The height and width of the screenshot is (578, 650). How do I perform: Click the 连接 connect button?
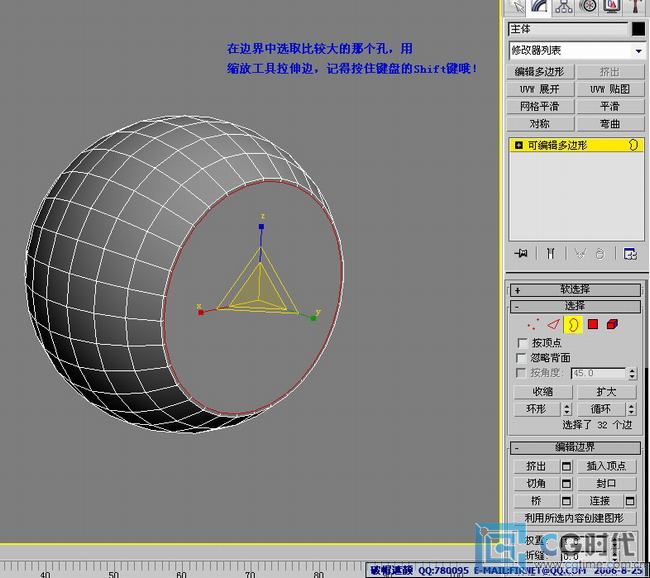pos(600,501)
